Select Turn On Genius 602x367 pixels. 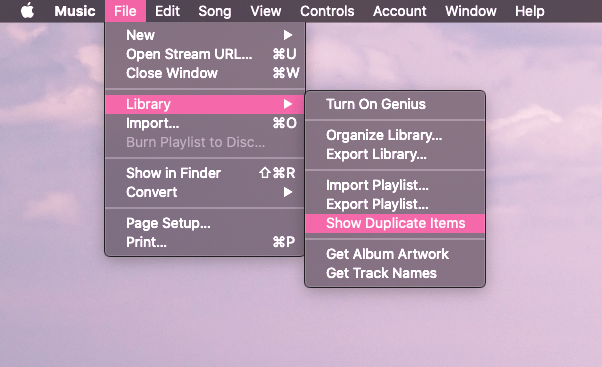[x=395, y=104]
